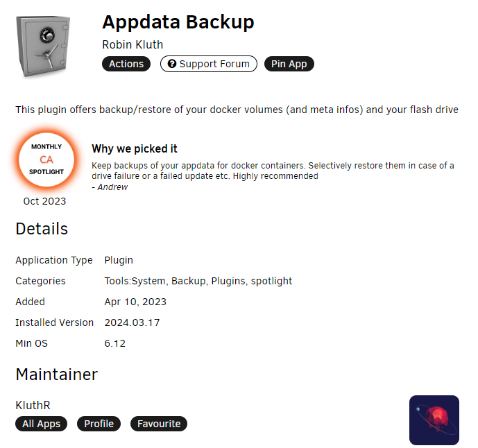Click the Andrew signature text
This screenshot has width=478, height=448.
[112, 187]
